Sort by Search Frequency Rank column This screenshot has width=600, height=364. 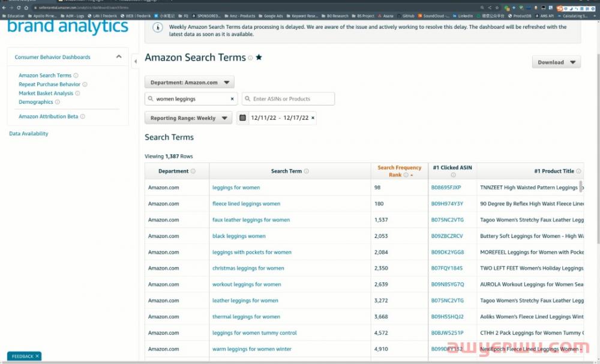pyautogui.click(x=399, y=172)
